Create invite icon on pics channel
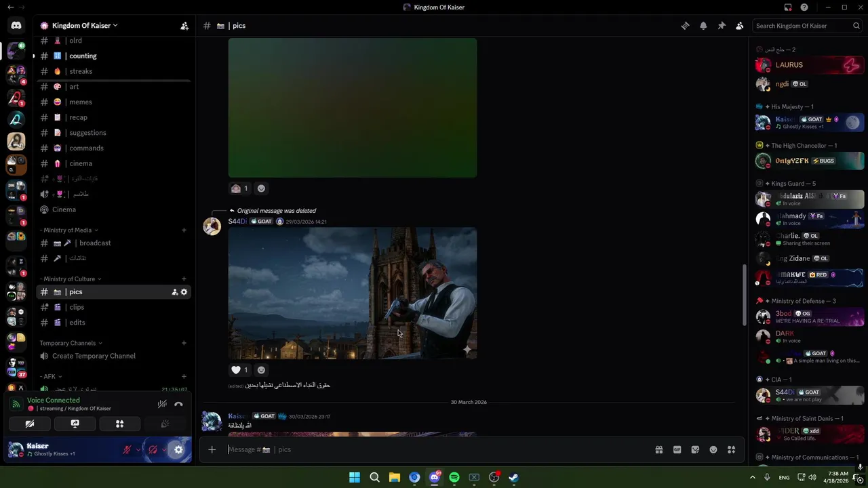Screen dimensions: 868x488 (x=174, y=292)
